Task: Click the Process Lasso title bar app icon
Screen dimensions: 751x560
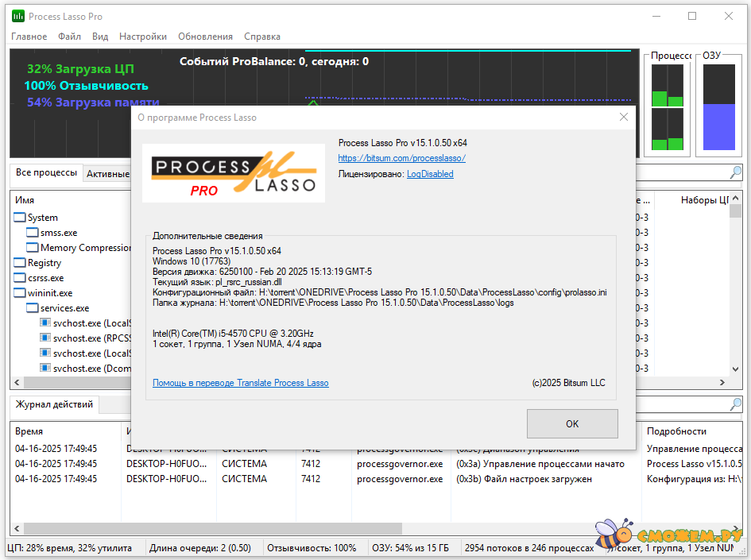Action: 17,16
